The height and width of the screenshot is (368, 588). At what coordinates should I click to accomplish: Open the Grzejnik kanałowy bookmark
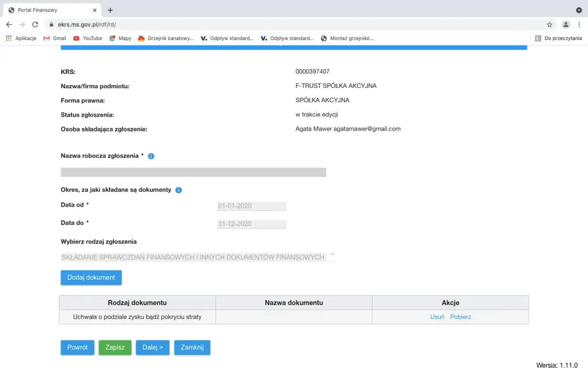coord(165,38)
